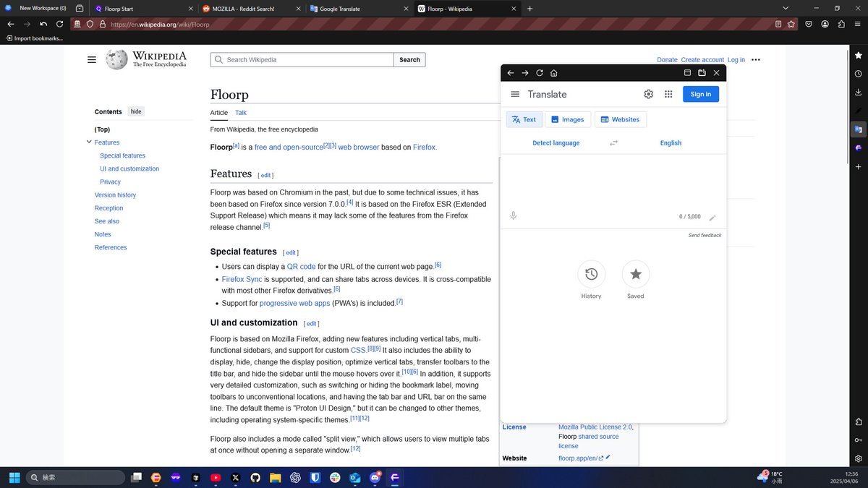
Task: Open the settings gear at sidebar bottom
Action: coord(858,458)
